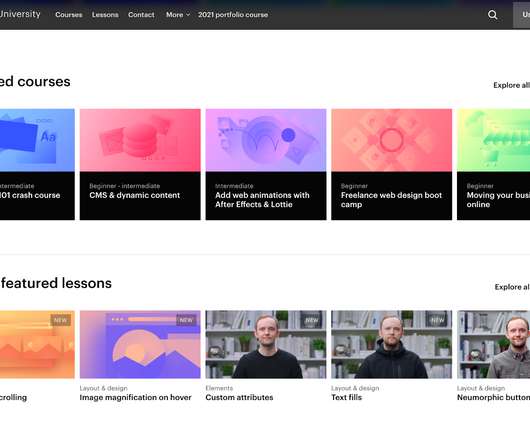The width and height of the screenshot is (530, 442).
Task: Click NEW badge on Custom attributes thumbnail
Action: [312, 320]
